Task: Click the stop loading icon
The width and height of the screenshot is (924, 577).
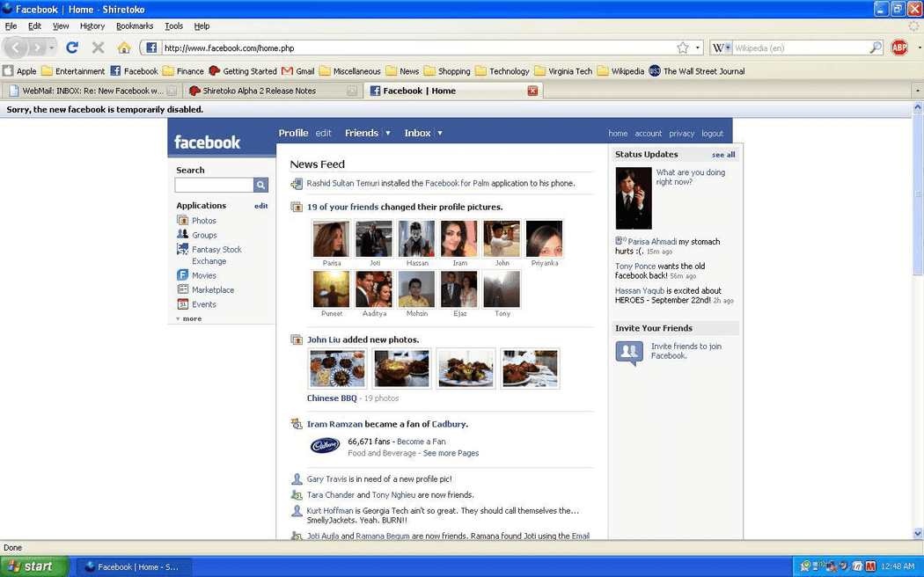Action: (x=99, y=47)
